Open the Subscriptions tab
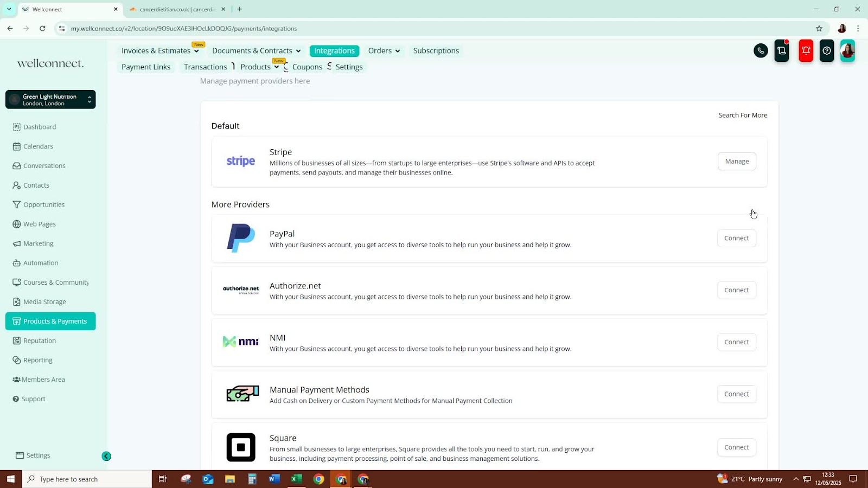Viewport: 868px width, 488px height. point(436,50)
